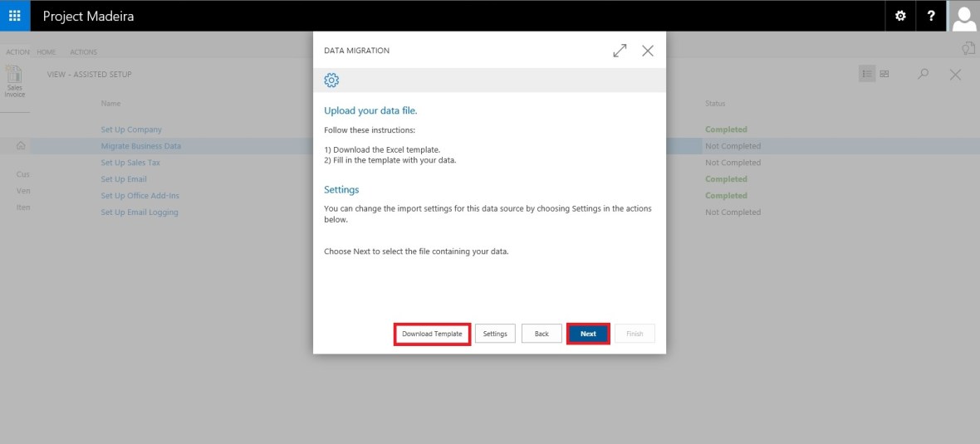This screenshot has width=980, height=444.
Task: Open the app launcher waffle icon
Action: 15,16
